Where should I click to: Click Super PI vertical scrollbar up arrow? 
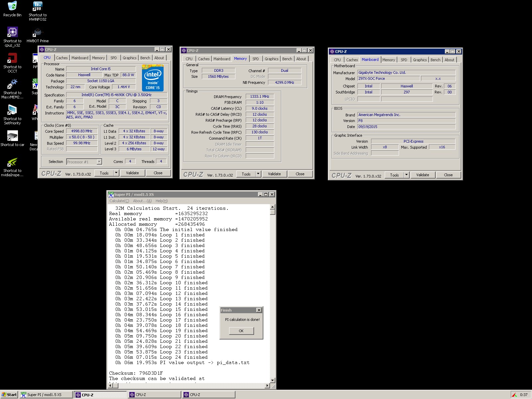[x=273, y=207]
